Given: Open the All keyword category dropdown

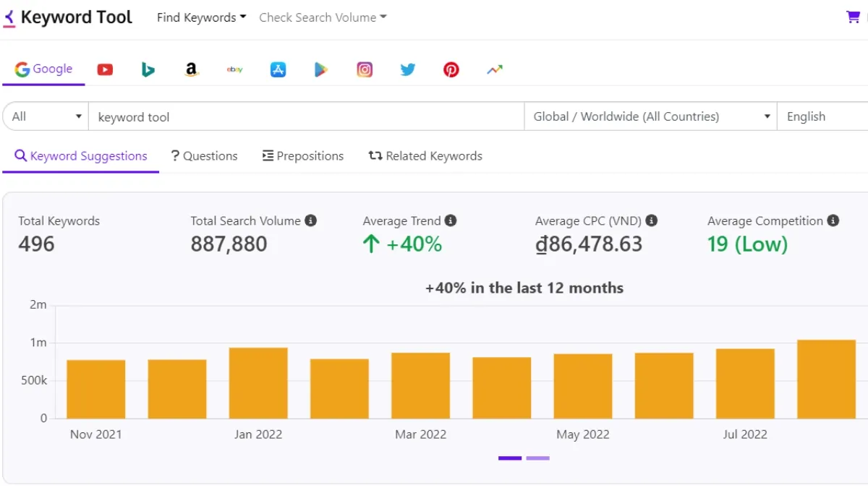Looking at the screenshot, I should click(45, 116).
